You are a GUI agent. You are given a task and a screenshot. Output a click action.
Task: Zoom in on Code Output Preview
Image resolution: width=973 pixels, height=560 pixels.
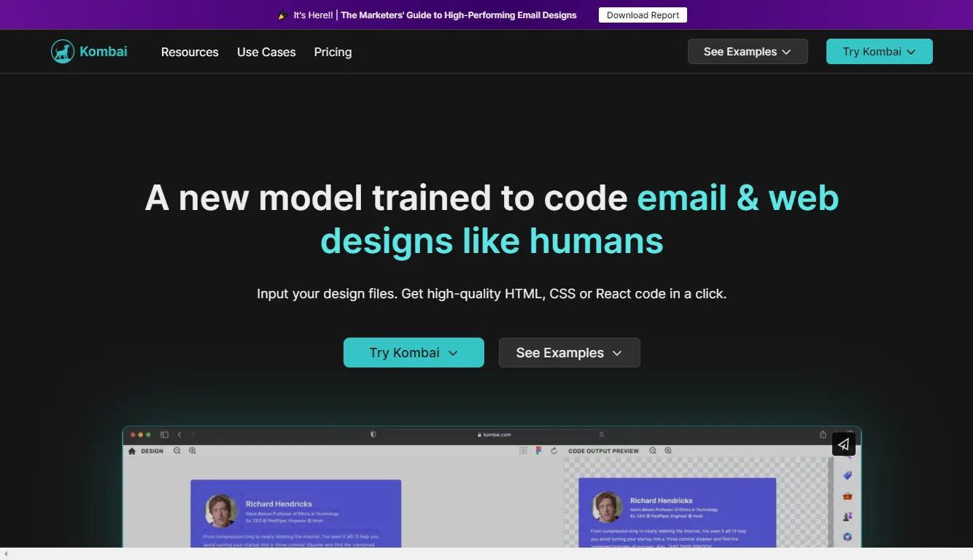[668, 451]
